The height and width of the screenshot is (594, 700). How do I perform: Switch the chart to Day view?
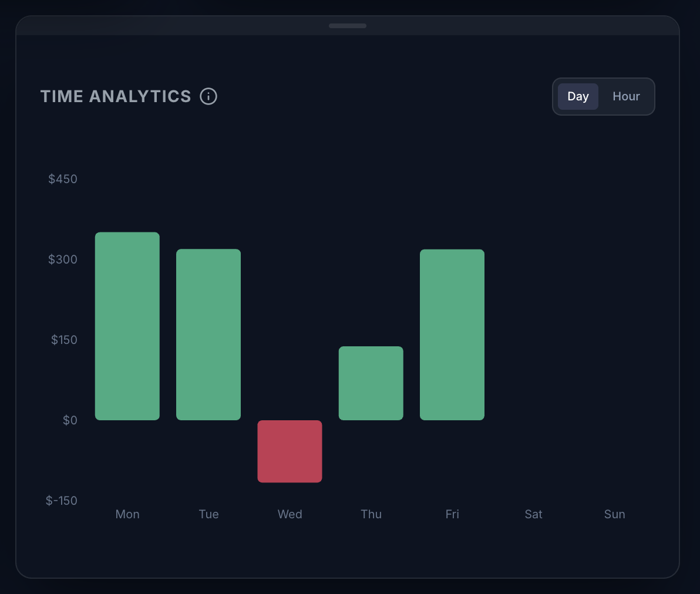click(x=578, y=96)
